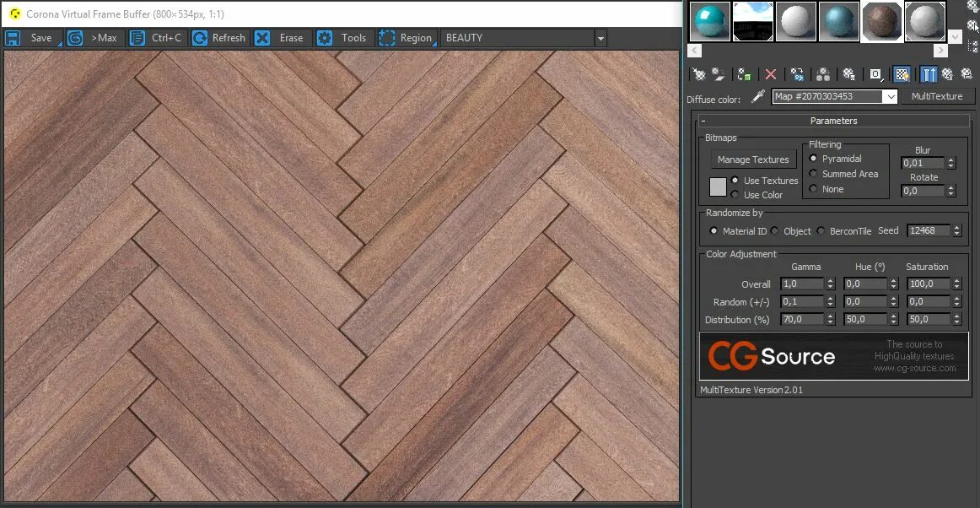
Task: Click the Blur value field
Action: point(923,163)
